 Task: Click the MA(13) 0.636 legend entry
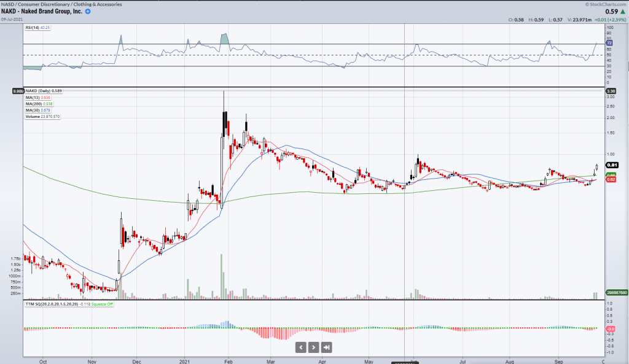(x=38, y=98)
